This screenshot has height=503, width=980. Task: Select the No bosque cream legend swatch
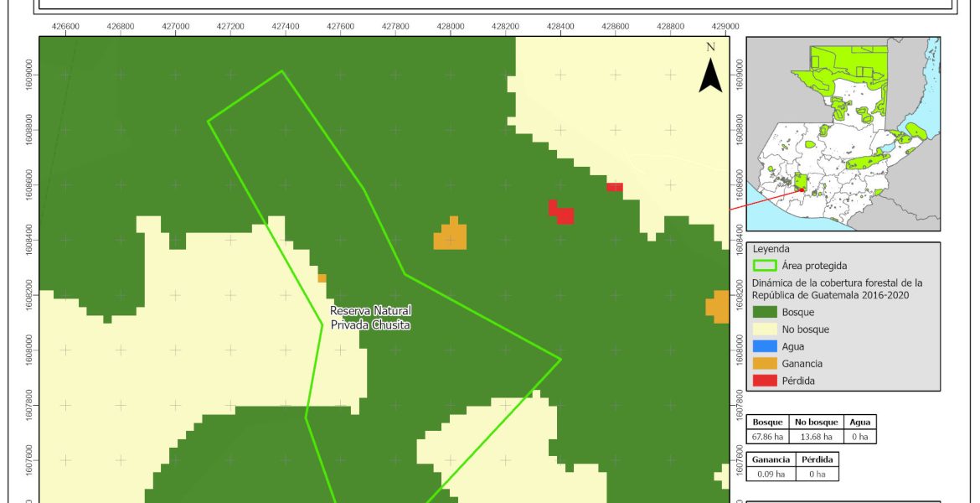pos(765,329)
